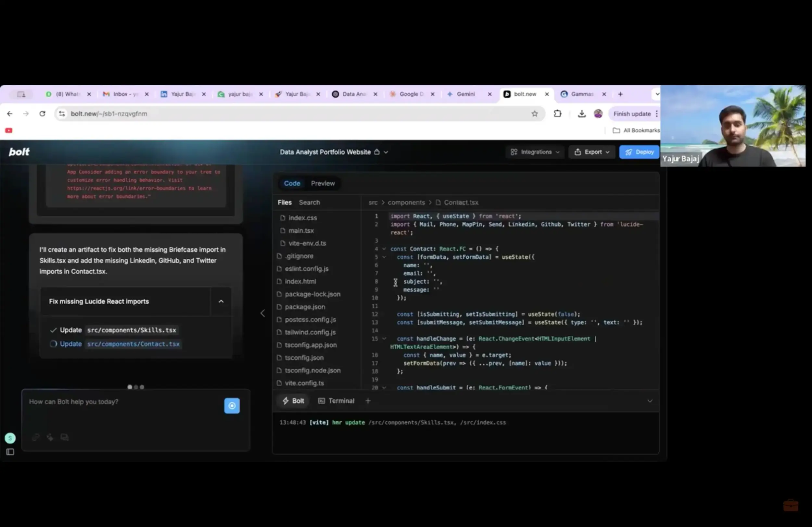Collapse the terminal panel with the chevron
The height and width of the screenshot is (527, 812).
(x=650, y=401)
